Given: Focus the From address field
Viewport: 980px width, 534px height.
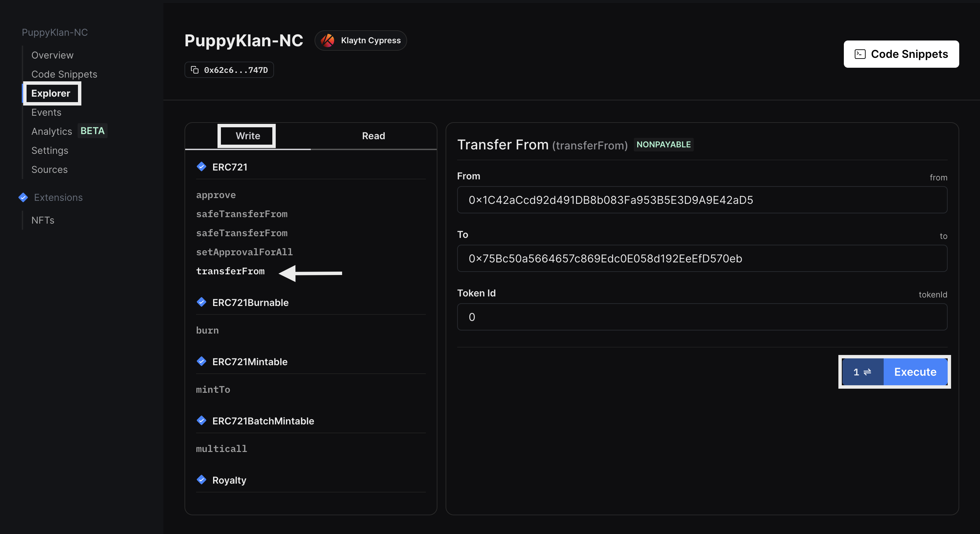Looking at the screenshot, I should click(702, 200).
